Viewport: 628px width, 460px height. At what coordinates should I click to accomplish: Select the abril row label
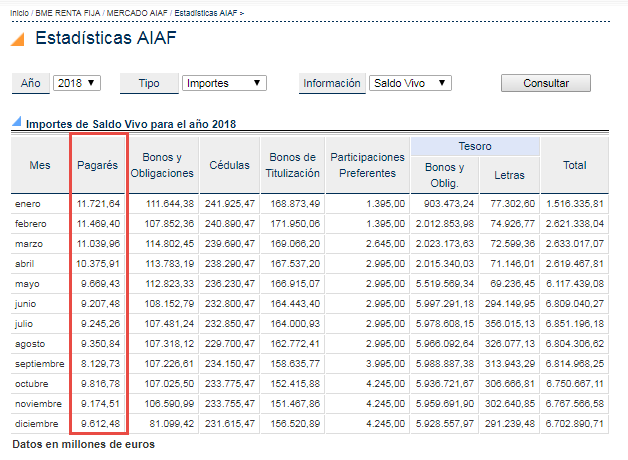24,264
